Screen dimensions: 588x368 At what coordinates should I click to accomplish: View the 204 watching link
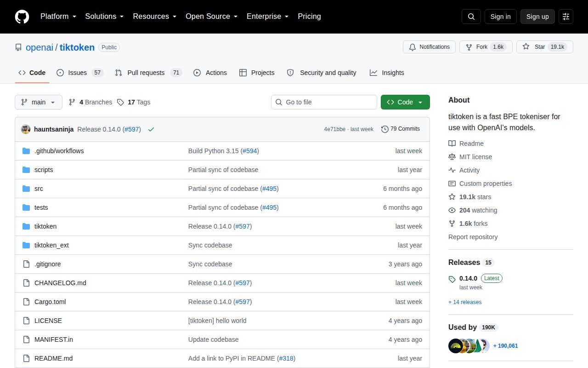473,210
